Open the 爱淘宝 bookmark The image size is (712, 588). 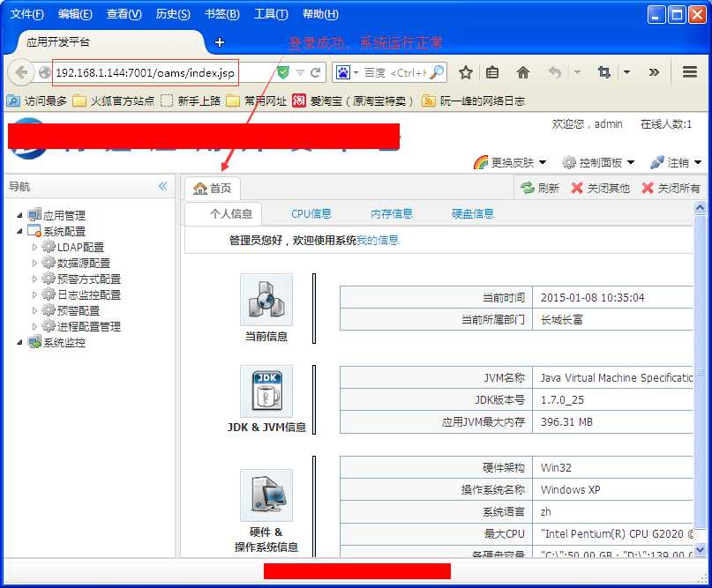[x=352, y=100]
